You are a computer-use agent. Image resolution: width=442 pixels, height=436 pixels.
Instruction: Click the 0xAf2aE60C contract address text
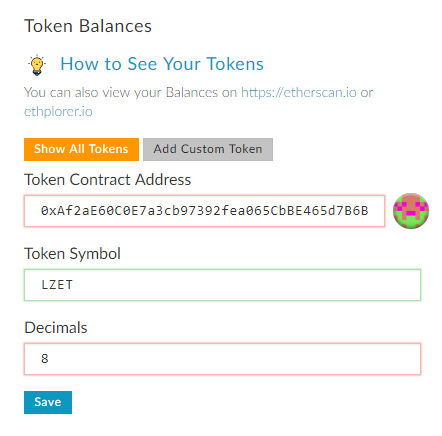204,211
